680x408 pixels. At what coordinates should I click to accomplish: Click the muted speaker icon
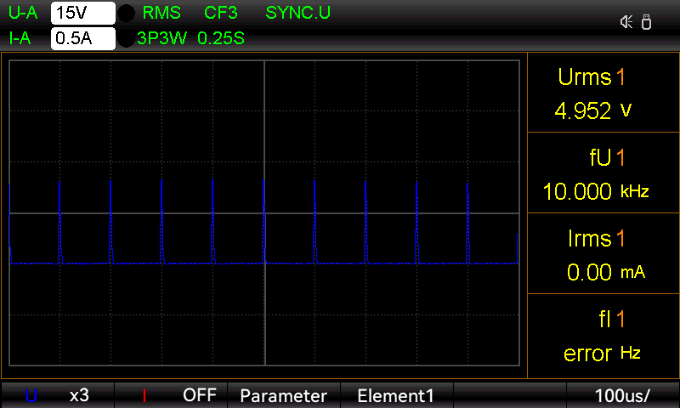[627, 22]
